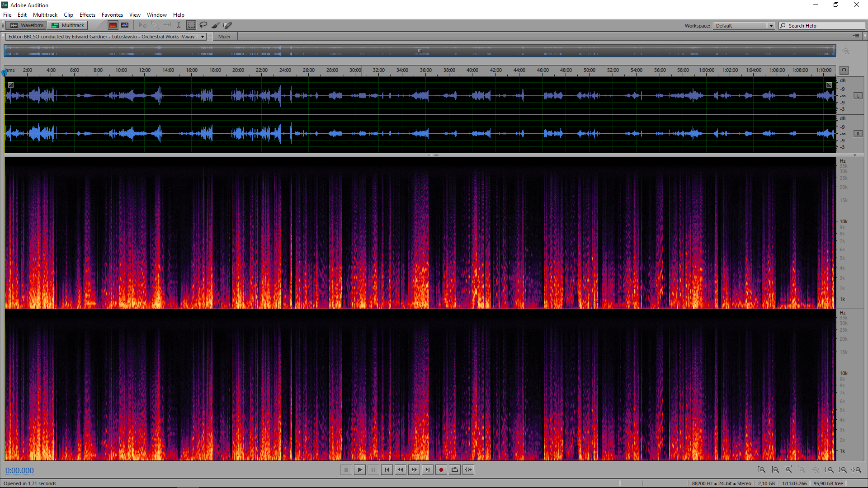Choose the Paintbrush Selection tool
The width and height of the screenshot is (868, 488).
[x=216, y=25]
